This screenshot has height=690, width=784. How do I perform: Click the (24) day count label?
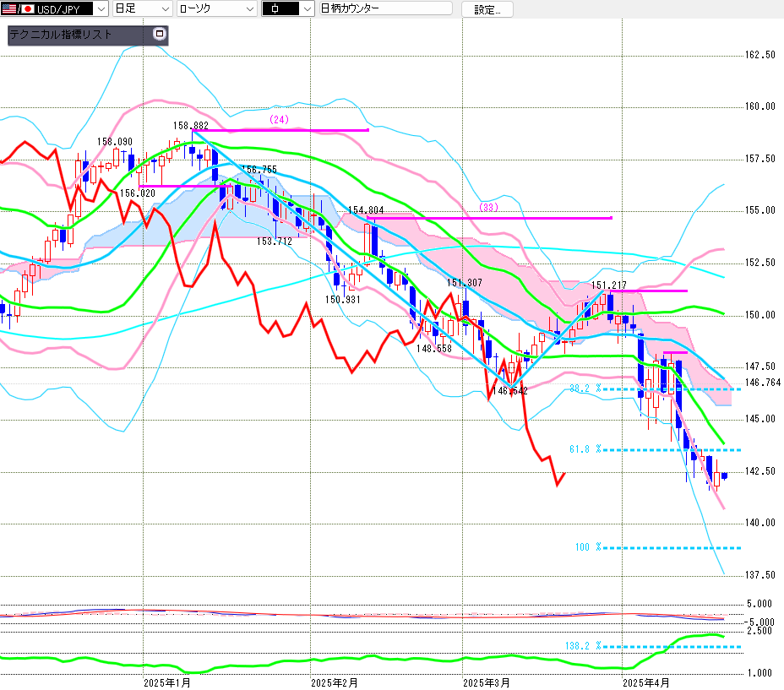tap(279, 119)
